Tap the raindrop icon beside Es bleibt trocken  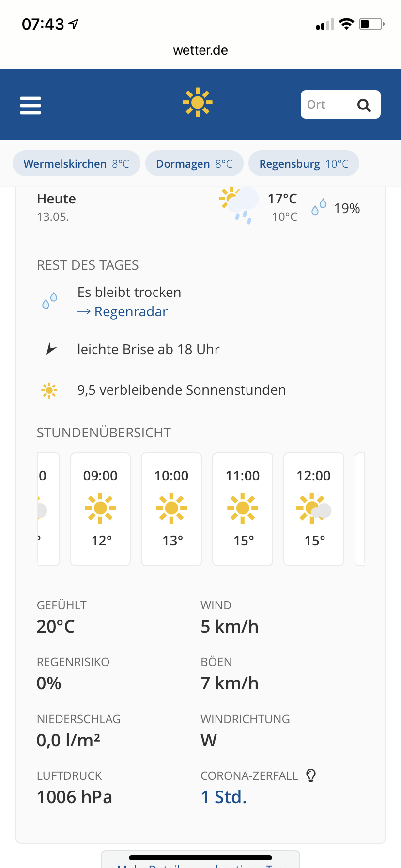pyautogui.click(x=49, y=301)
